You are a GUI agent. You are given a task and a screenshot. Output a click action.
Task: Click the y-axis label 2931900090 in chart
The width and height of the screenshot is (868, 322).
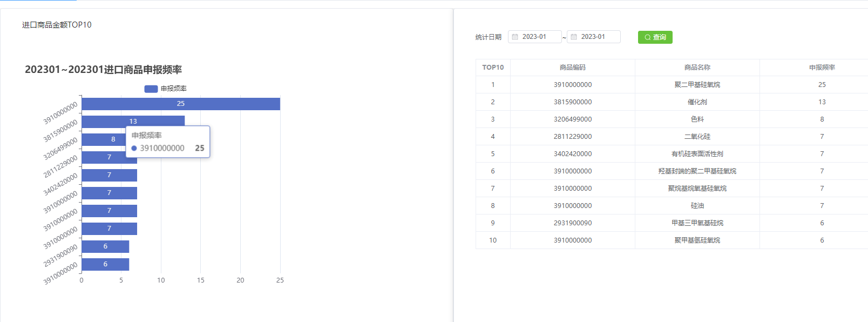(x=60, y=256)
